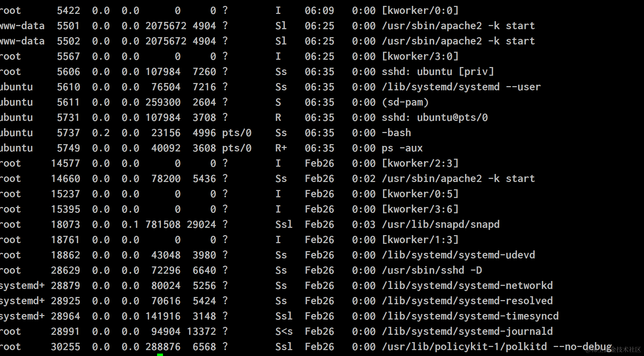
Task: Select '/lib/systemd/systemd-journald' command
Action: point(467,331)
